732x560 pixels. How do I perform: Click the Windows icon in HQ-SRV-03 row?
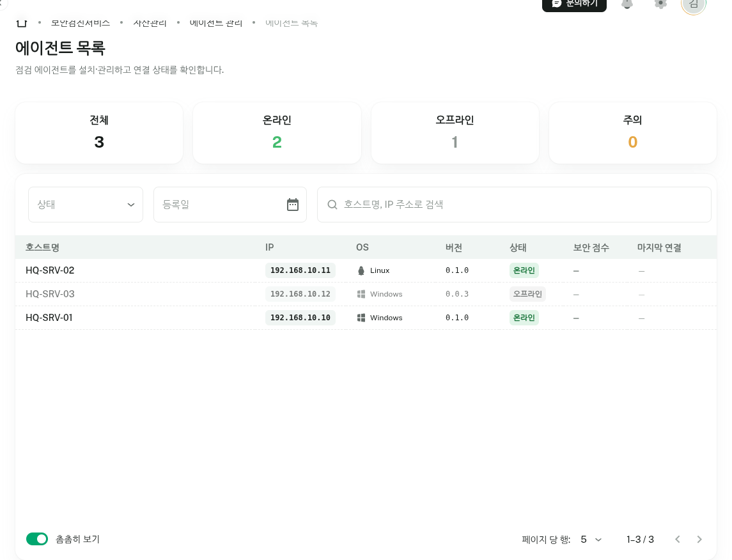pyautogui.click(x=361, y=294)
